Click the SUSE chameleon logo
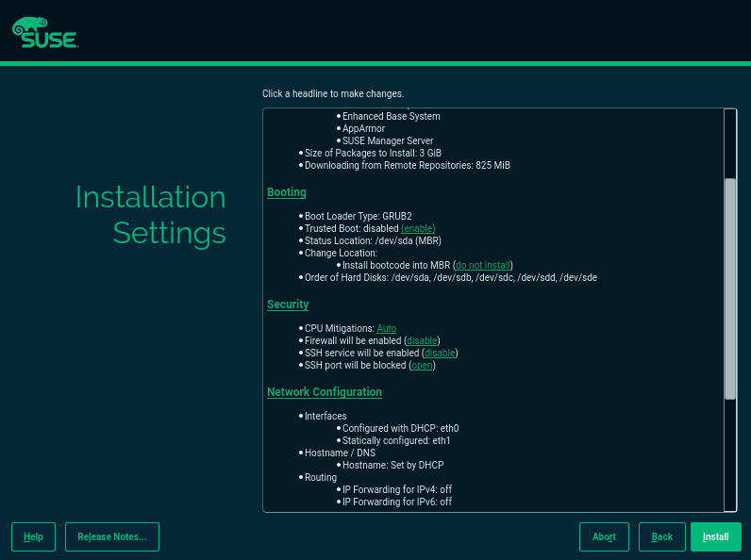Screen dimensions: 751x560 tap(45, 33)
